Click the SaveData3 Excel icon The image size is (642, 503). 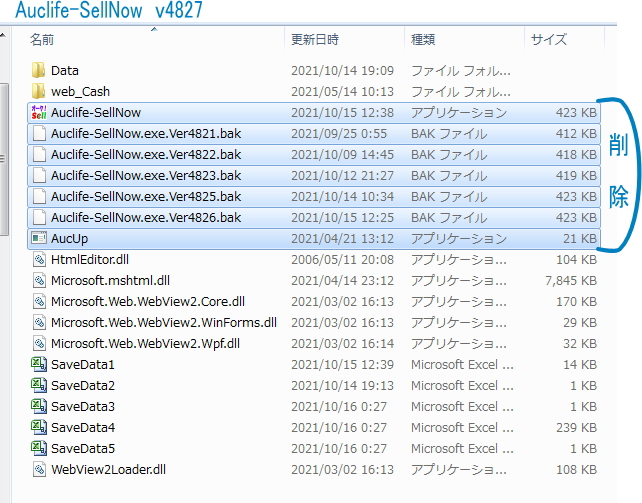[x=39, y=406]
